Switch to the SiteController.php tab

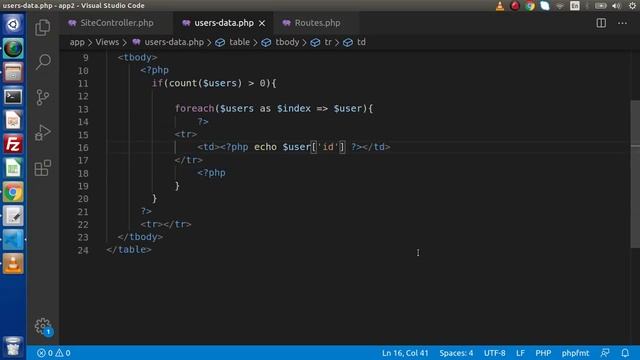pos(117,23)
